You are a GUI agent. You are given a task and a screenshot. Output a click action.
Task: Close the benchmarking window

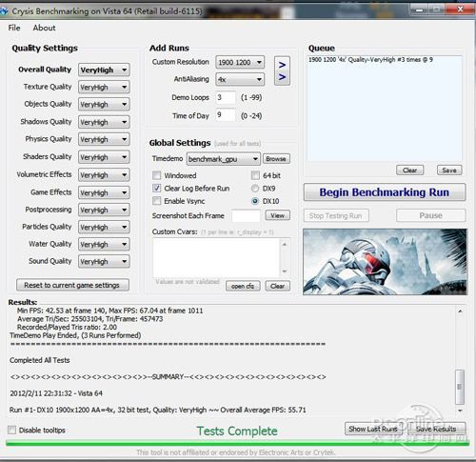(x=460, y=10)
